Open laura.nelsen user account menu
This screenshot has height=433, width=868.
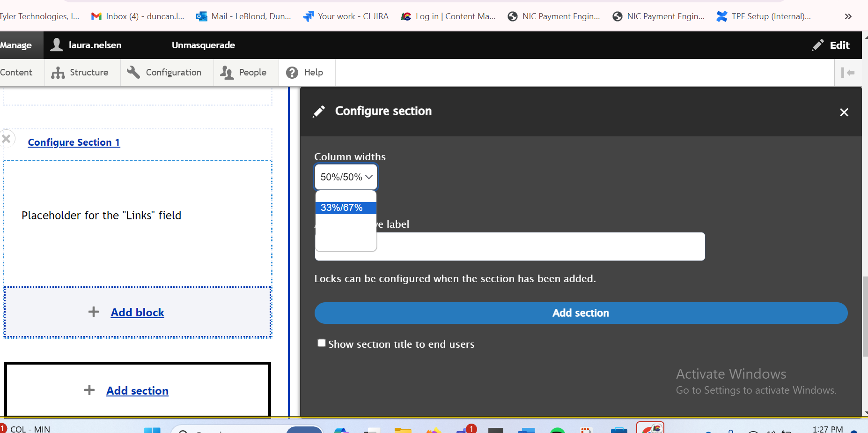click(x=86, y=45)
